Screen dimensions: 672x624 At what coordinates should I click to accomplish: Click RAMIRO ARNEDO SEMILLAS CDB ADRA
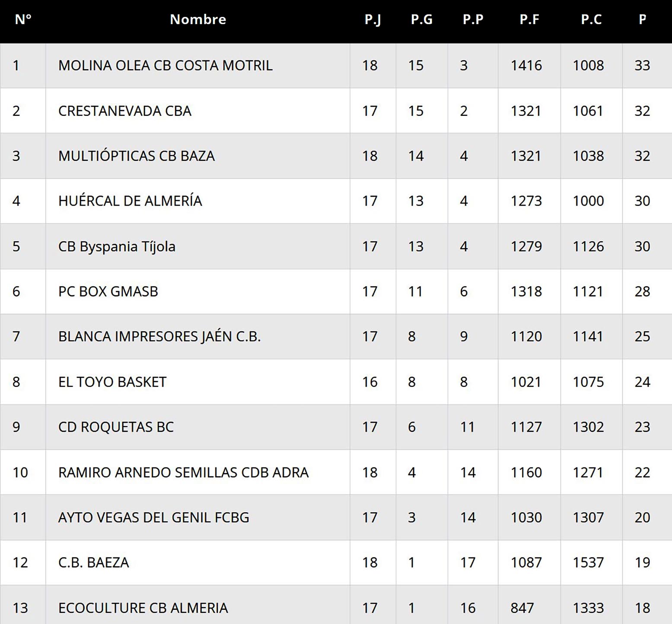[x=184, y=472]
